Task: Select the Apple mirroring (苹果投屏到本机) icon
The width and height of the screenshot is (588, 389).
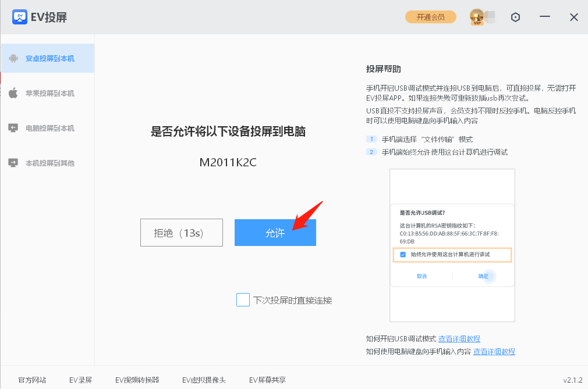Action: pyautogui.click(x=13, y=93)
